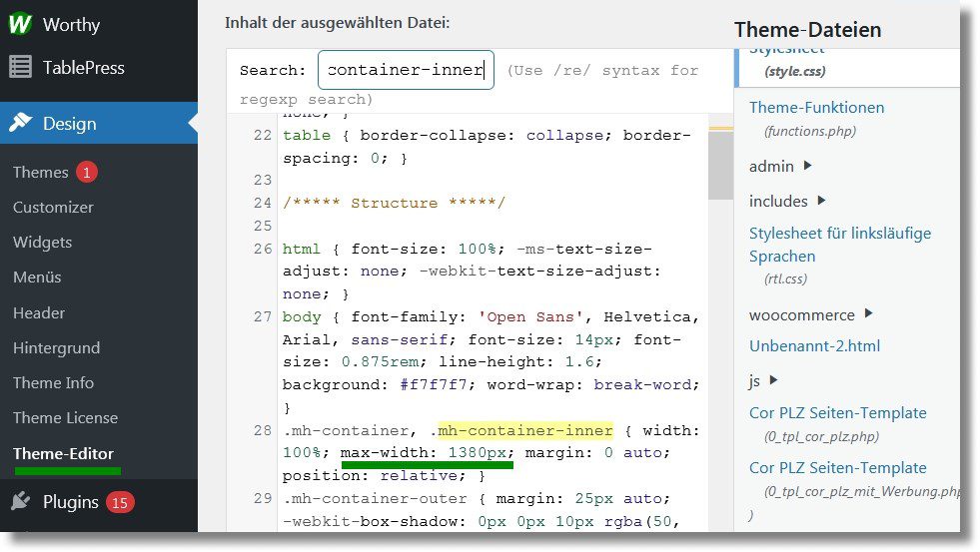Click the Design paintbrush icon
Viewport: 980px width, 552px height.
tap(20, 123)
